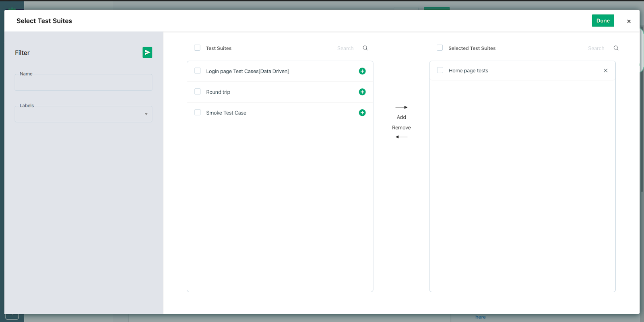The width and height of the screenshot is (644, 322).
Task: Click search magnifier in Test Suites panel
Action: (365, 48)
